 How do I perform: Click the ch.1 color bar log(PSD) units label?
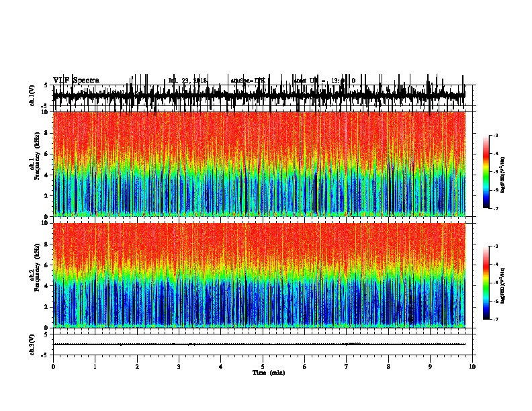502,175
